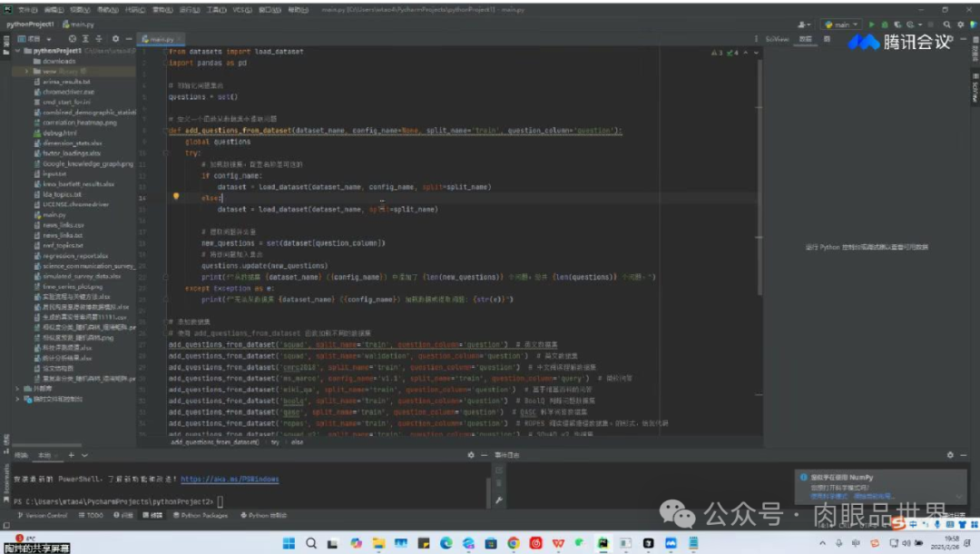Open Python Packages tool window
The width and height of the screenshot is (980, 554).
tap(200, 515)
